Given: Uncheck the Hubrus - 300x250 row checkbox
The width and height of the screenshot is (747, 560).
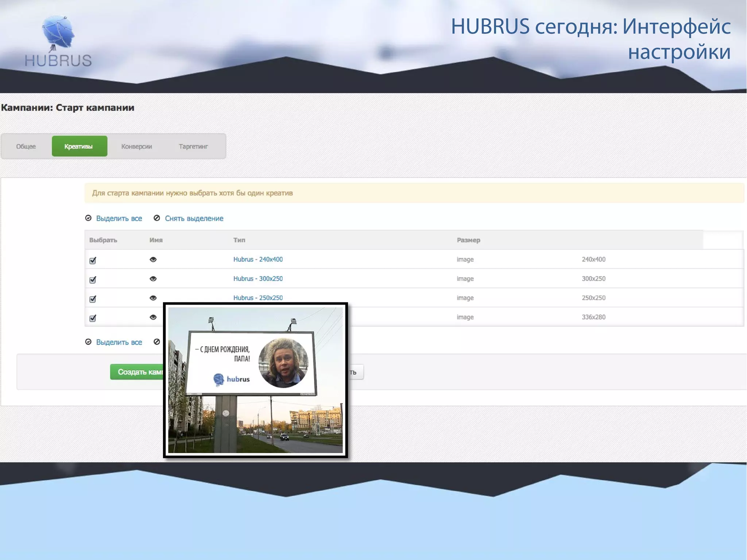Looking at the screenshot, I should click(93, 279).
